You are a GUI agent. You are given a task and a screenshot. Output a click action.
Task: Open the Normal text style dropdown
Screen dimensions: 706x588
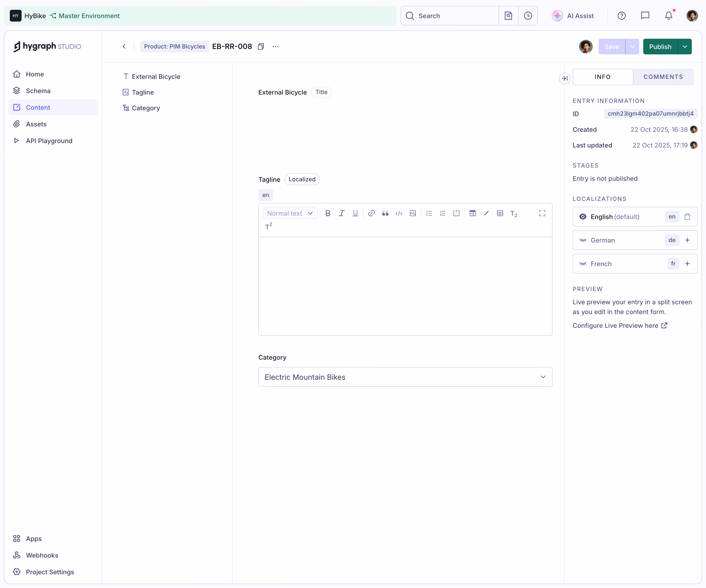290,213
